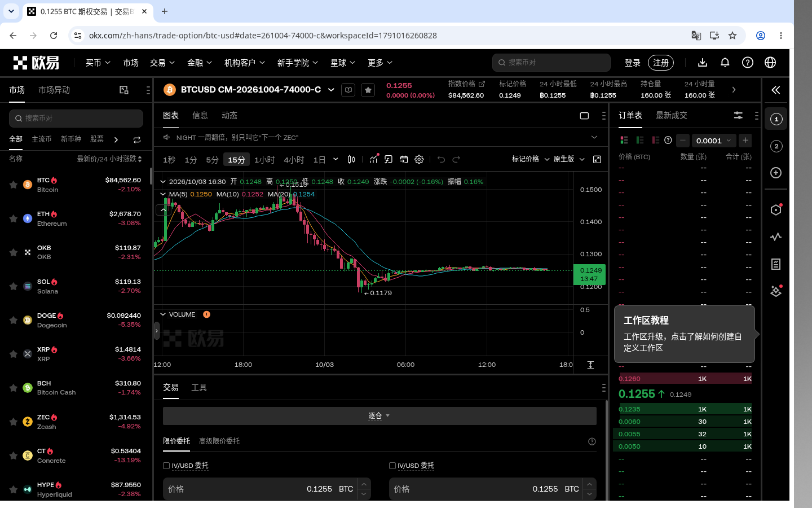The image size is (812, 508).
Task: Check the right IV/USD 委托 checkbox
Action: [x=392, y=466]
